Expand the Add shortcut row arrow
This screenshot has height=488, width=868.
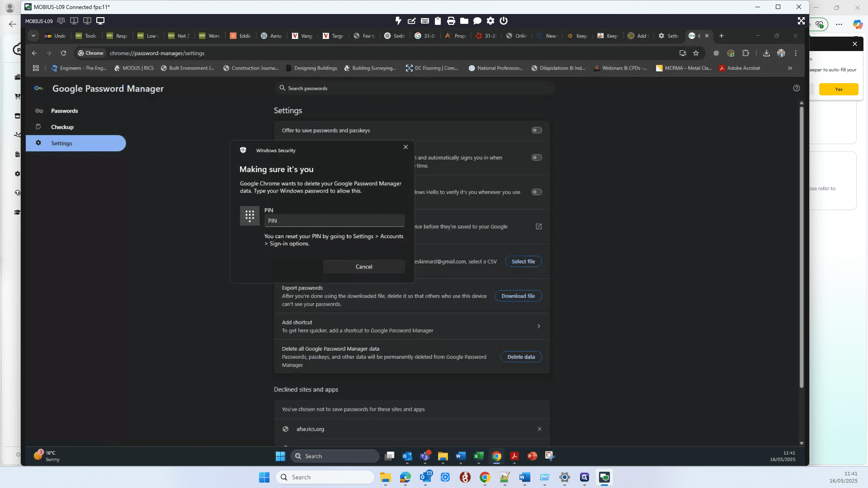click(538, 326)
